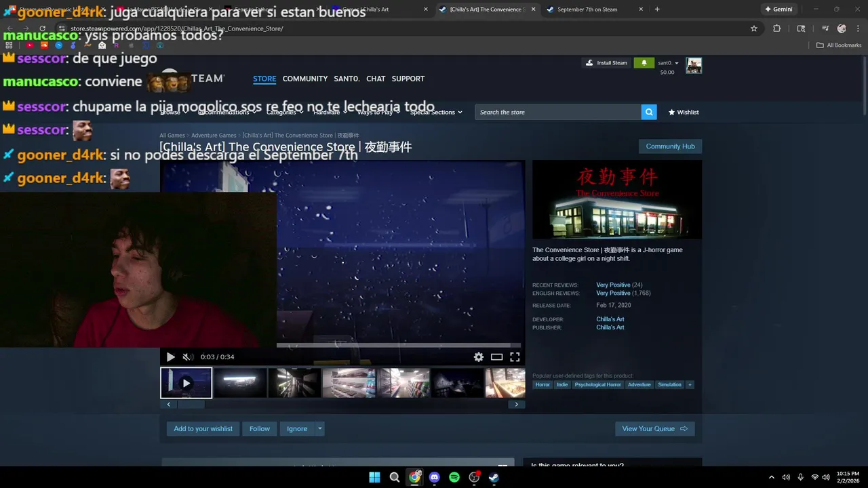The image size is (868, 488).
Task: Open Chrome extensions puzzle icon
Action: (777, 28)
